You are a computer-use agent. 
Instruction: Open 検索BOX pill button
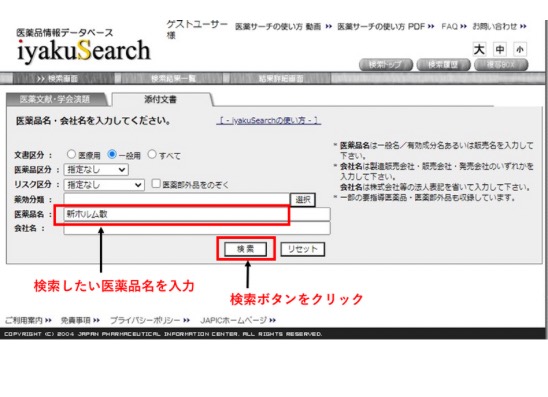pos(501,65)
